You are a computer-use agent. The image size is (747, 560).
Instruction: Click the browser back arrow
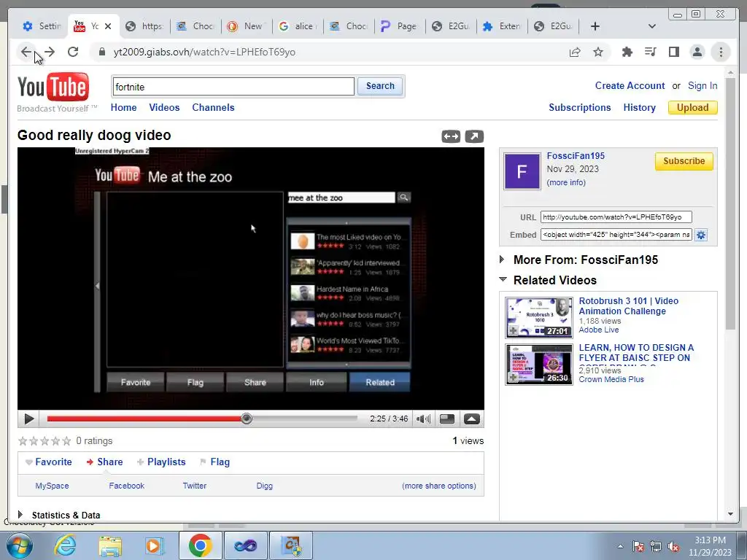click(26, 52)
